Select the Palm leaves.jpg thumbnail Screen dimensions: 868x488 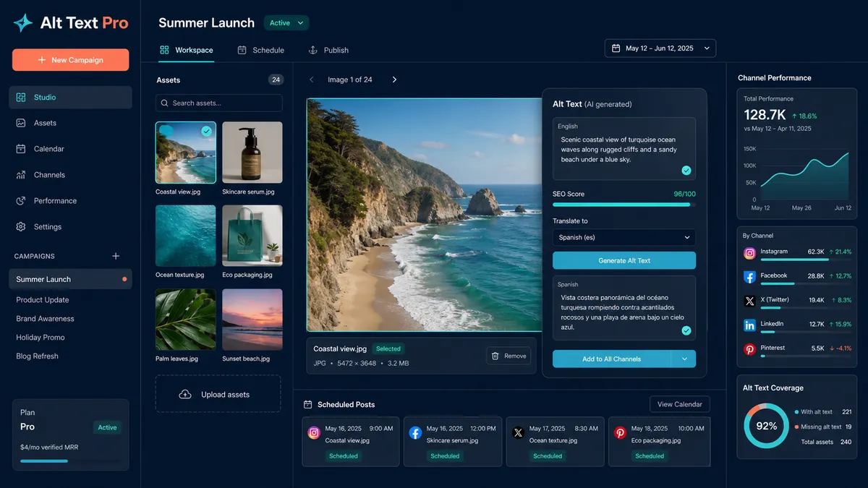[x=185, y=320]
